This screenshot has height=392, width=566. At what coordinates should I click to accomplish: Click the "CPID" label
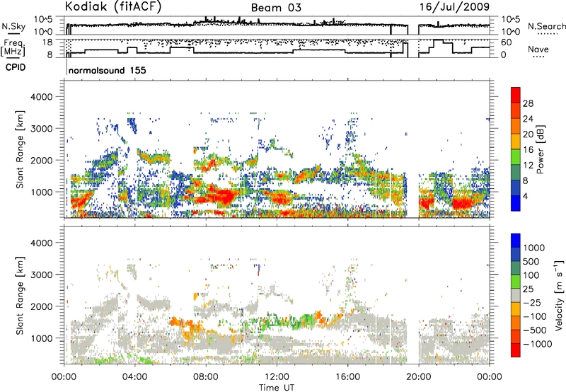(x=16, y=67)
